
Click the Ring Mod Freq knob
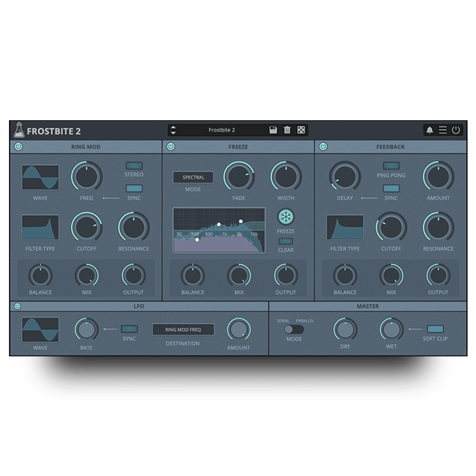pos(86,177)
